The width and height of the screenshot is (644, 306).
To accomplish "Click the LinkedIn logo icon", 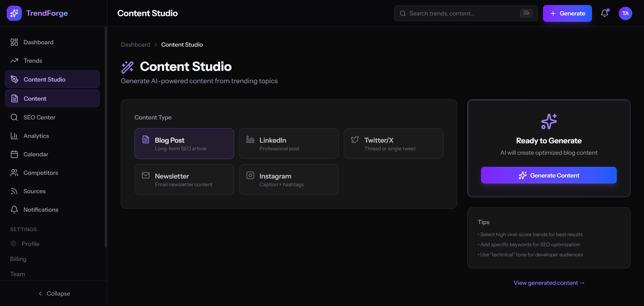I will coord(250,140).
